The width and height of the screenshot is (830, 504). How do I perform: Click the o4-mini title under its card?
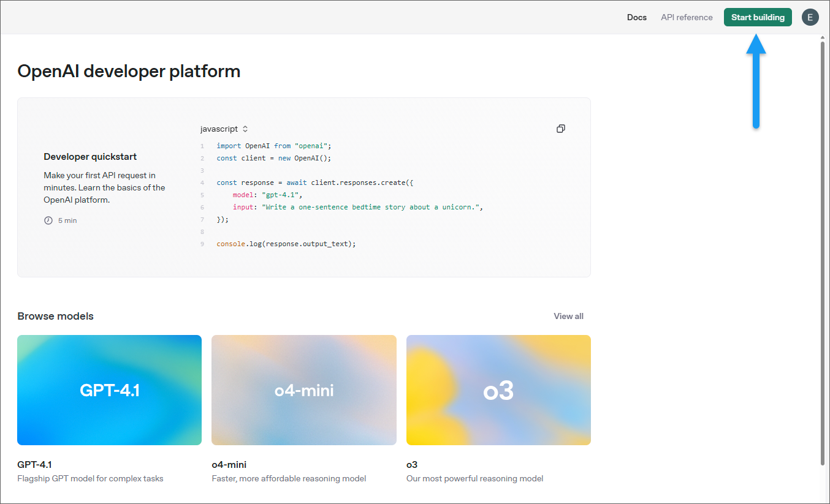[229, 465]
